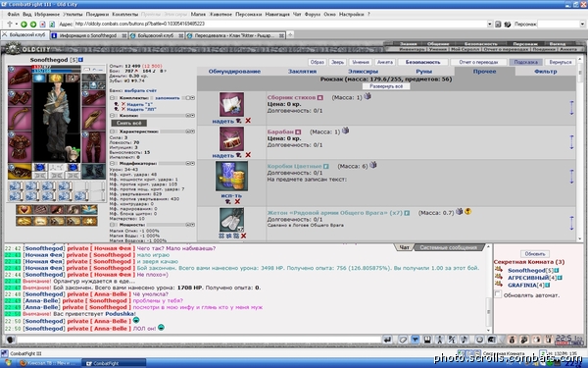Viewport: 588px width, 368px height.
Task: Click the Барабан drum item thumbnail
Action: [x=231, y=138]
